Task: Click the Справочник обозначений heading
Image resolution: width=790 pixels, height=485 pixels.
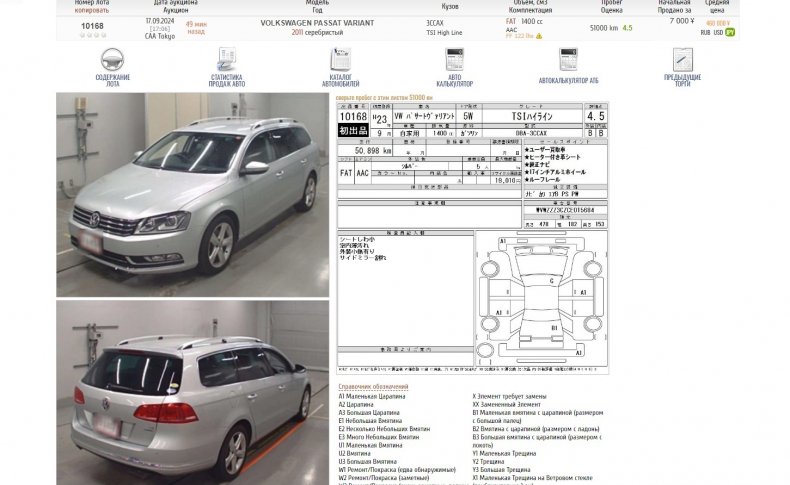Action: point(373,387)
